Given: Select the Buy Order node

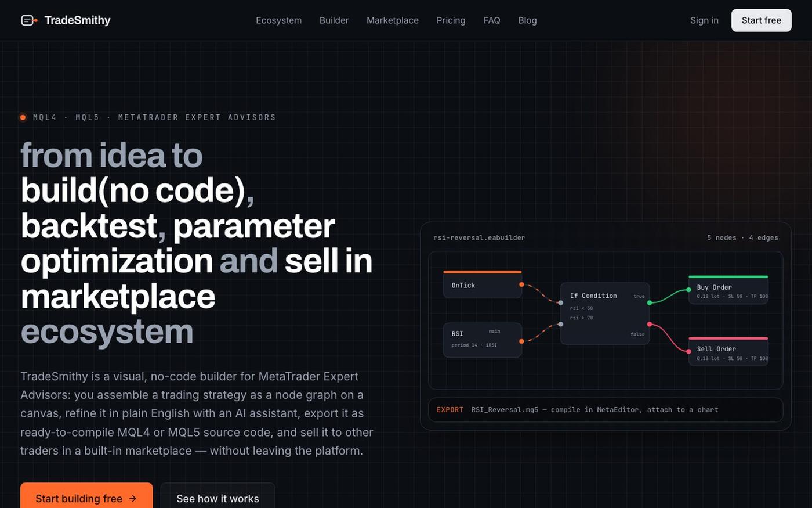Looking at the screenshot, I should [x=728, y=290].
